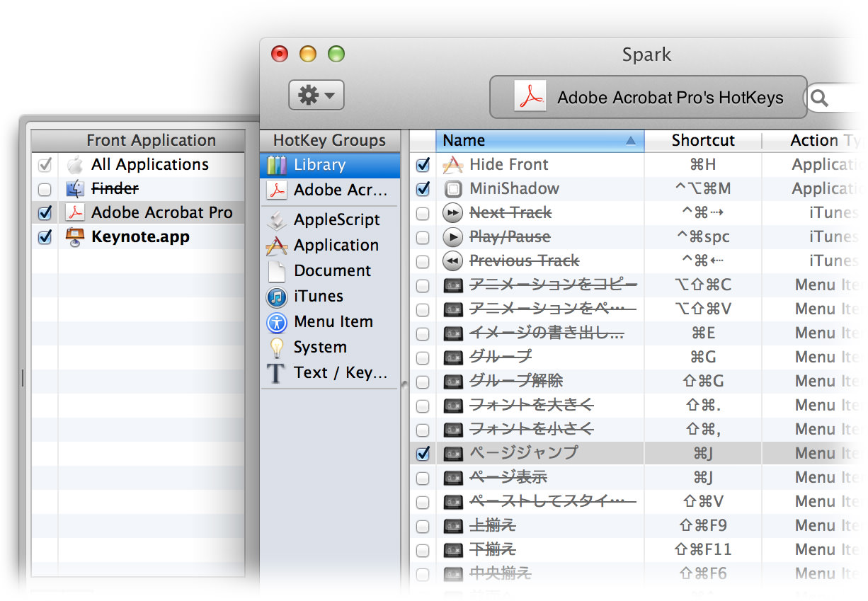Select the Menu Item plugin
The height and width of the screenshot is (601, 868).
pos(330,321)
